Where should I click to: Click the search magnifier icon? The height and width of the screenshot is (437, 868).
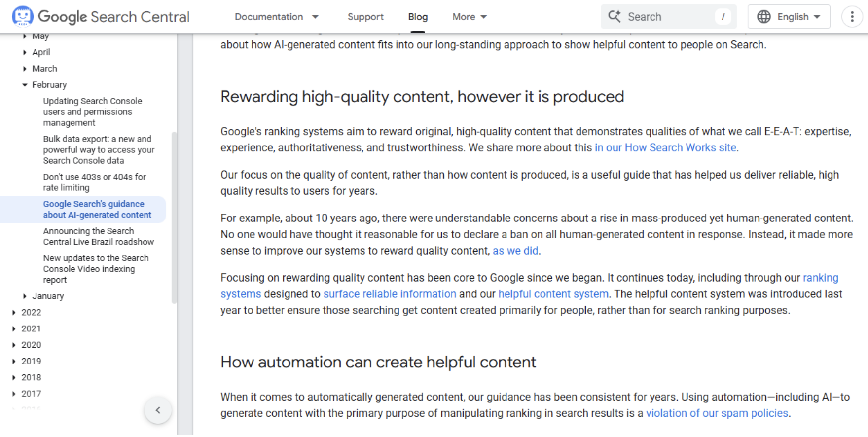(x=615, y=16)
